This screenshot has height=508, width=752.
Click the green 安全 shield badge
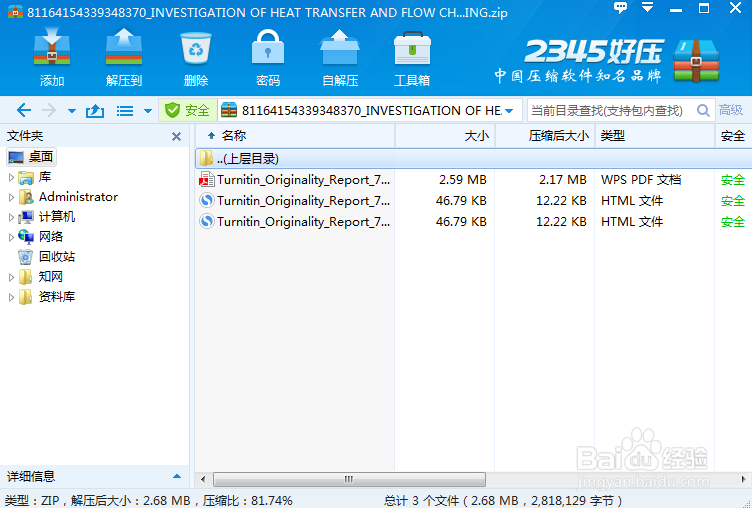click(x=188, y=111)
